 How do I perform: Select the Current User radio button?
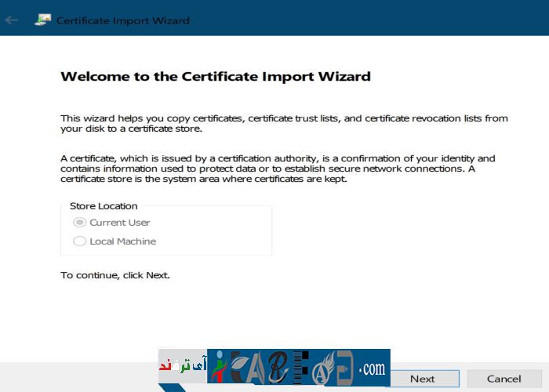coord(79,223)
